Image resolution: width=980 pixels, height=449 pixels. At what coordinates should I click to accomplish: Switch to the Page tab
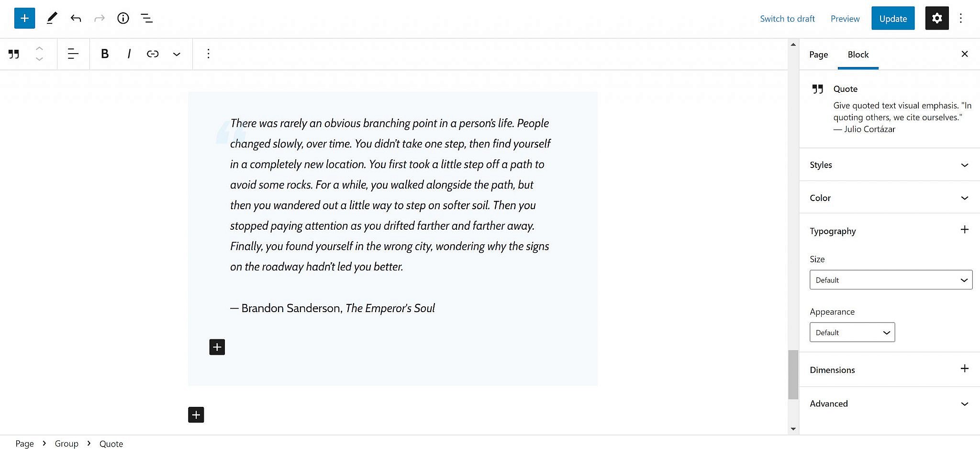[x=818, y=55]
